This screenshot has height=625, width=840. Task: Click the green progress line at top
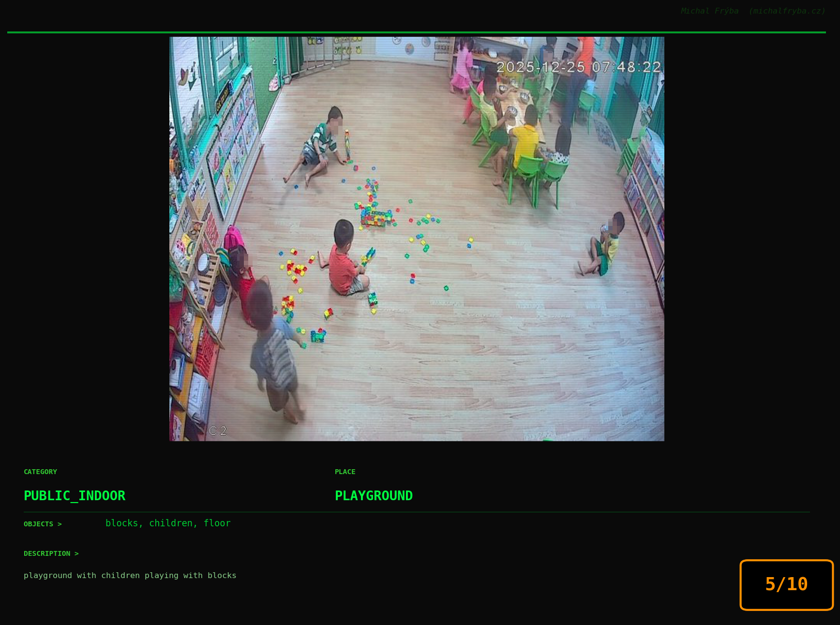[416, 32]
